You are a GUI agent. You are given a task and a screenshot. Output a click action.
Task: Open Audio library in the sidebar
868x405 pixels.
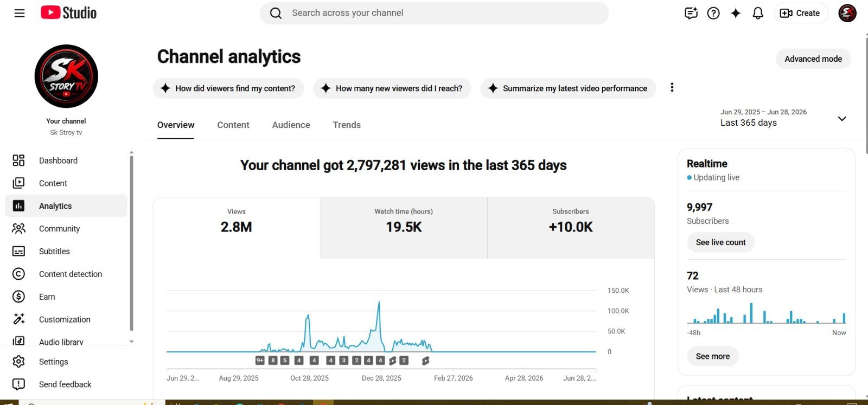pos(66,342)
